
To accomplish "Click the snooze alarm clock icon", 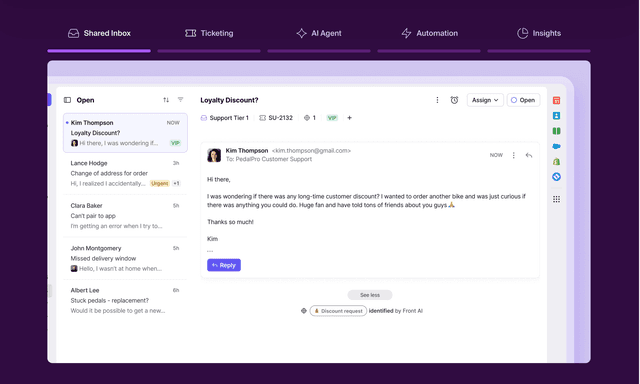I will click(x=454, y=100).
